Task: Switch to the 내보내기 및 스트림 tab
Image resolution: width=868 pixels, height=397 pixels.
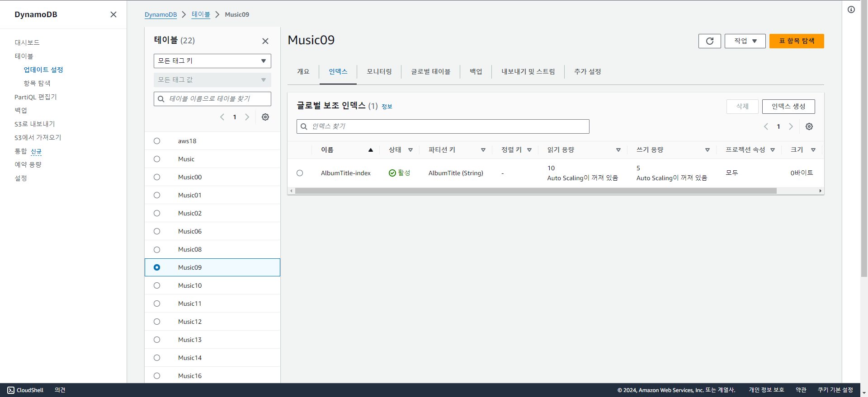Action: pyautogui.click(x=528, y=72)
